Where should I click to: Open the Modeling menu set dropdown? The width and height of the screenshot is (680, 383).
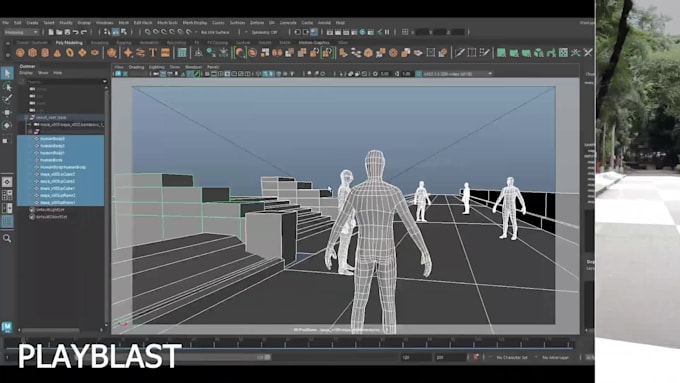pos(21,32)
